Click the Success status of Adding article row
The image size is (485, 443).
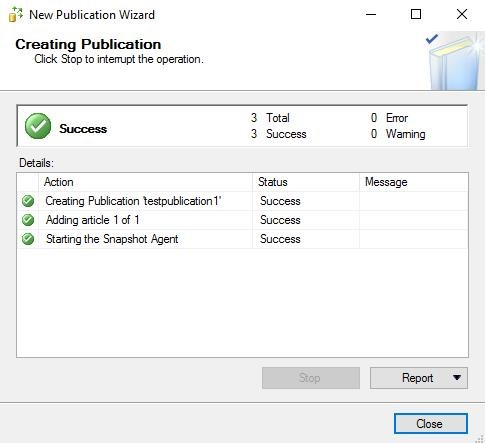(280, 220)
